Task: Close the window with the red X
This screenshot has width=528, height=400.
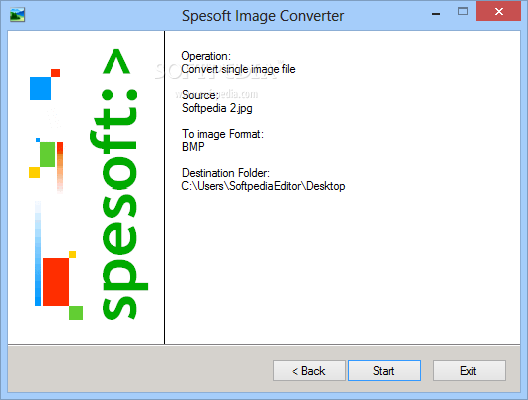Action: [498, 11]
